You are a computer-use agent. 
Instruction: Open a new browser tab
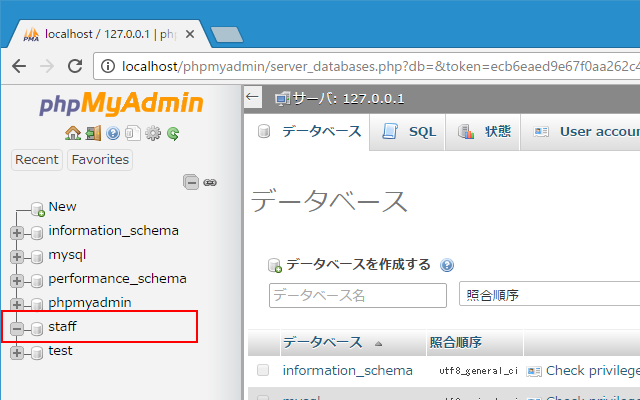pyautogui.click(x=227, y=35)
